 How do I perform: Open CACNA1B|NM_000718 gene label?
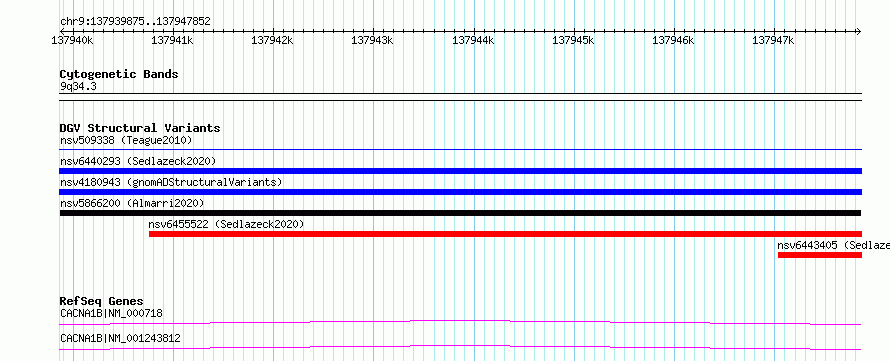tap(111, 313)
